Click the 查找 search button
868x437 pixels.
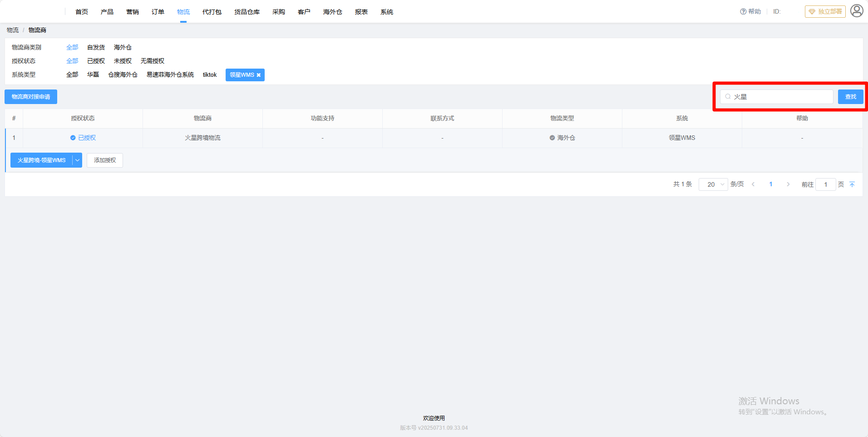click(850, 97)
